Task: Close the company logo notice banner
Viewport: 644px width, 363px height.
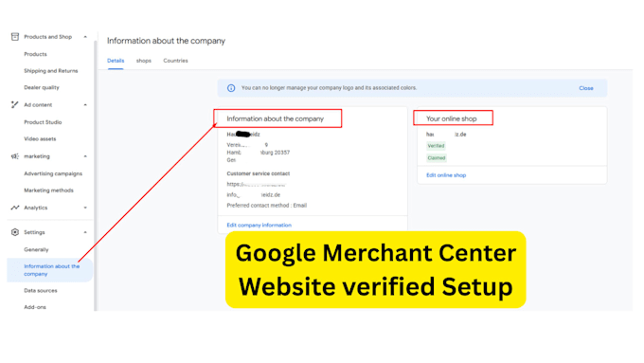Action: tap(586, 88)
